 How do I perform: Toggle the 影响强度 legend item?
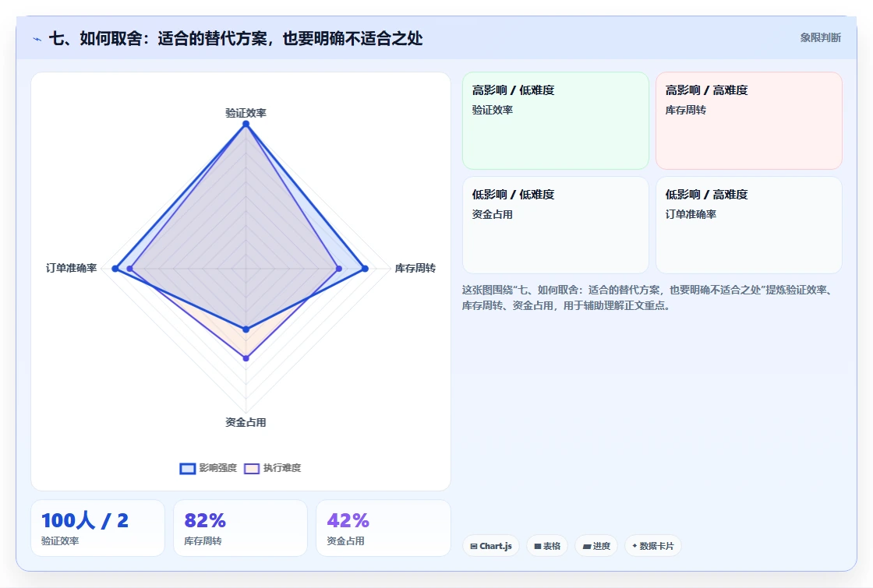coord(209,468)
